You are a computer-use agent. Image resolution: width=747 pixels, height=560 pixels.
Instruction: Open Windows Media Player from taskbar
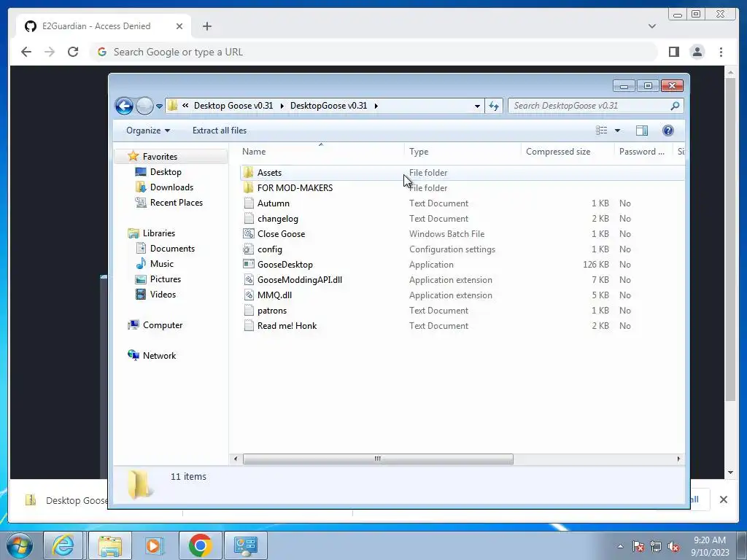tap(153, 545)
